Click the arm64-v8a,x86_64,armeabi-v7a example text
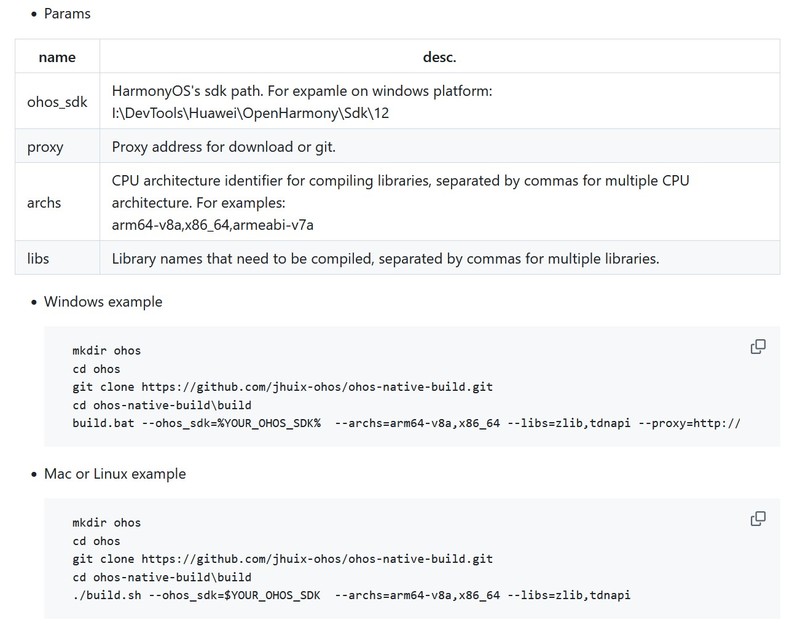The width and height of the screenshot is (800, 636). (x=213, y=224)
